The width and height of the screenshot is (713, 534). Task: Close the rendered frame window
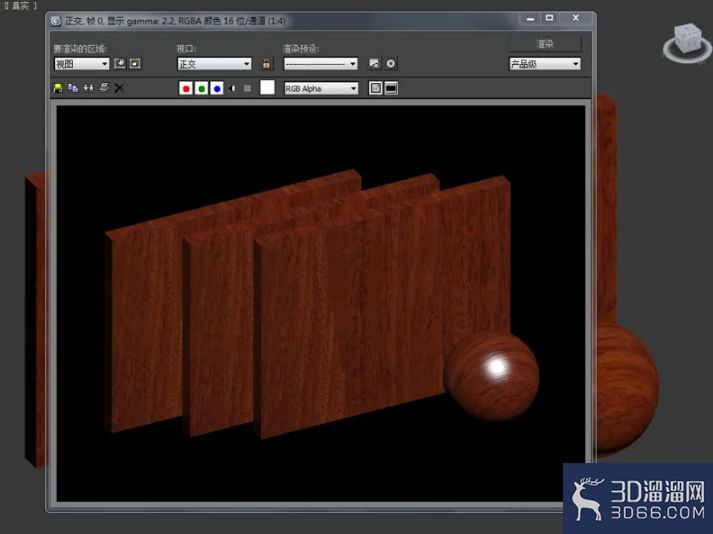[x=576, y=18]
